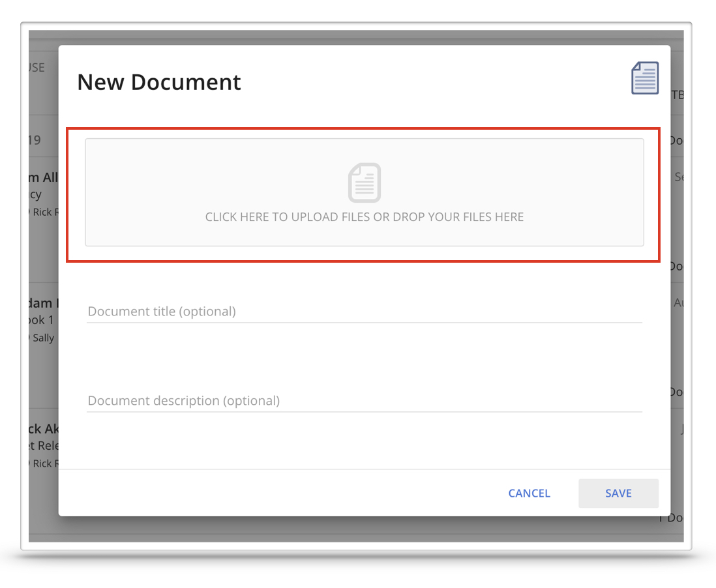This screenshot has width=716, height=588.
Task: Click the file icon in upload drop zone
Action: (365, 183)
